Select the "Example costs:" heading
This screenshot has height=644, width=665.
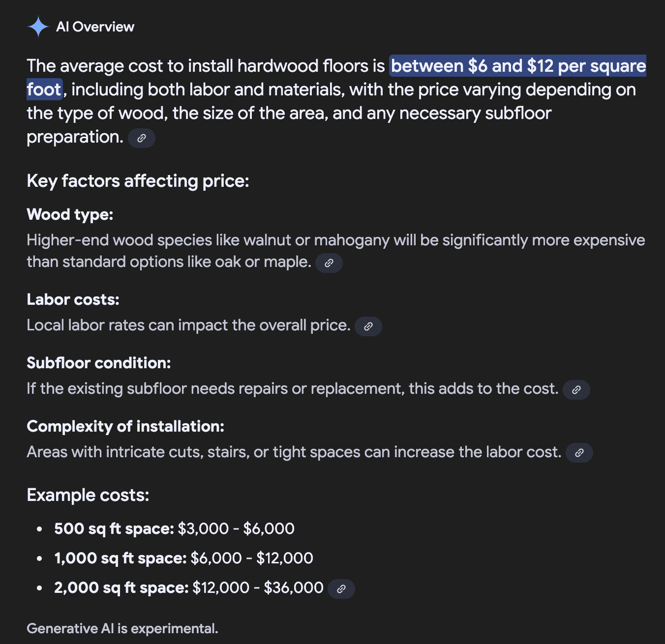[x=88, y=495]
